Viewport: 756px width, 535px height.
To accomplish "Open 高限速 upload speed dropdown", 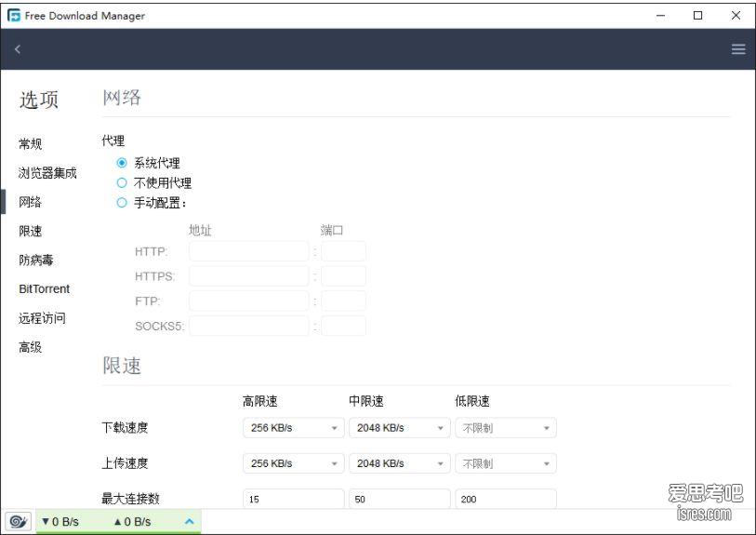I will [294, 463].
